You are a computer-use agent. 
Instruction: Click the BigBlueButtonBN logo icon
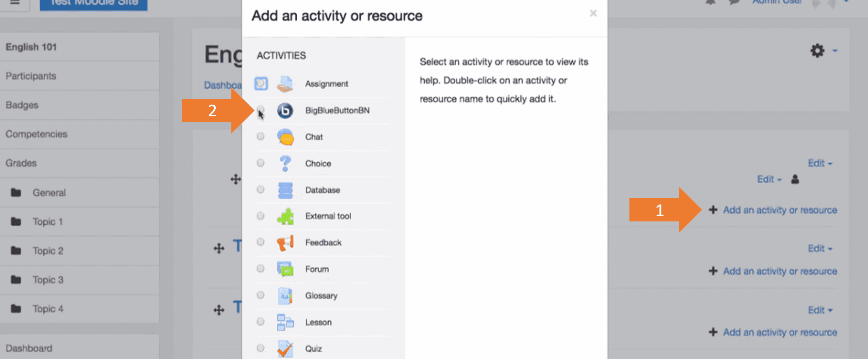click(x=285, y=110)
